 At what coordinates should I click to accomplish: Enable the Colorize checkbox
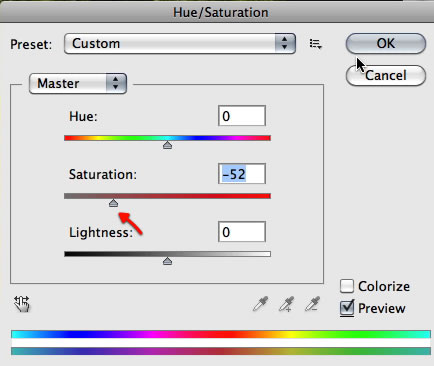pyautogui.click(x=347, y=286)
